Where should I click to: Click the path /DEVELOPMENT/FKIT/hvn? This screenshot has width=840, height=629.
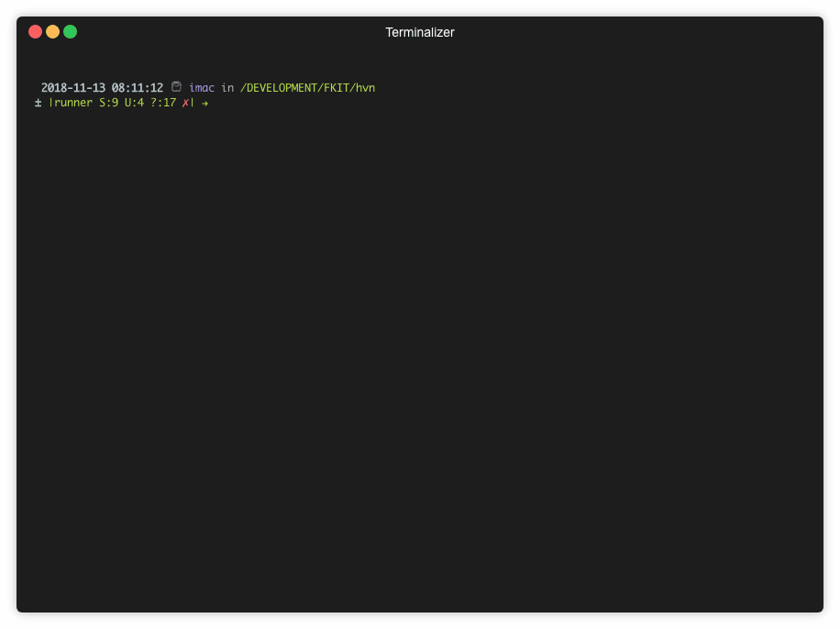click(307, 88)
